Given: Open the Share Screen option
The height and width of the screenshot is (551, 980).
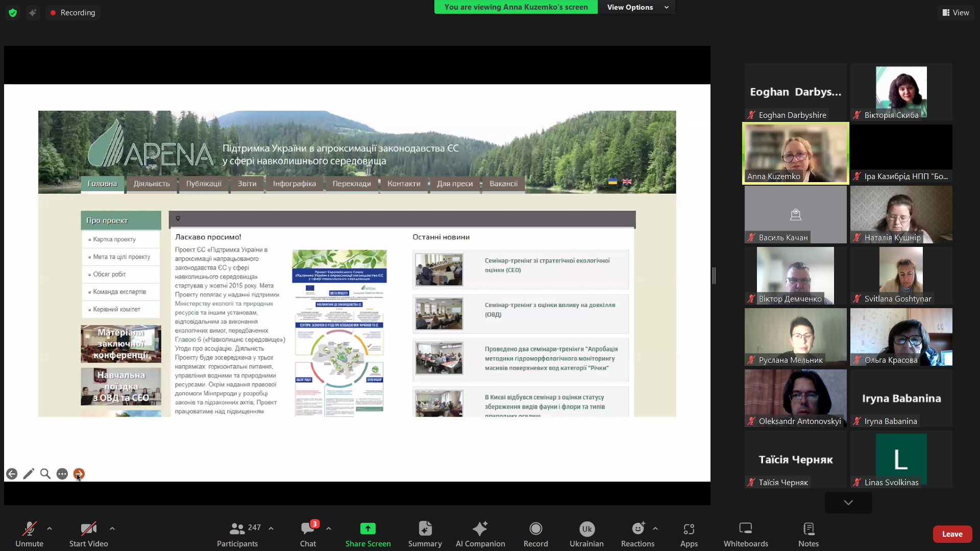Looking at the screenshot, I should coord(367,534).
